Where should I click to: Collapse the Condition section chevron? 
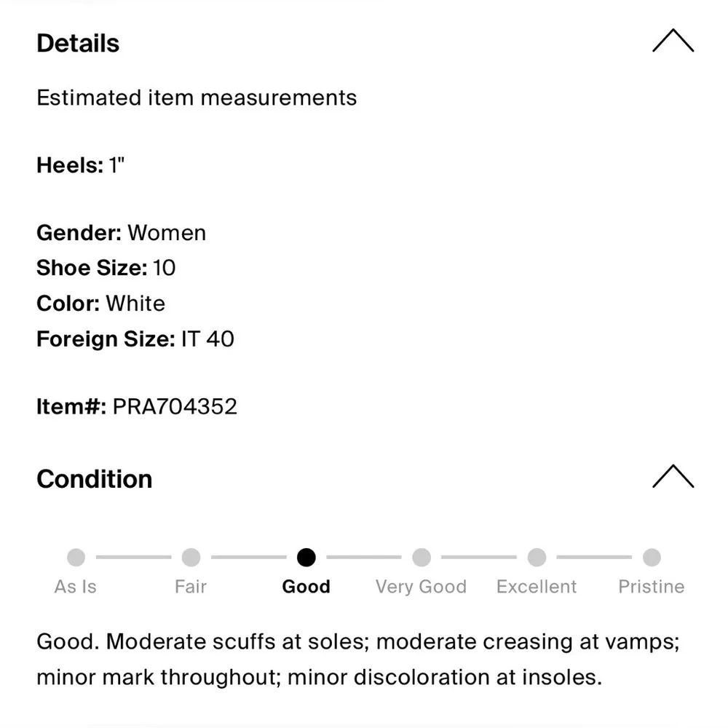(673, 477)
